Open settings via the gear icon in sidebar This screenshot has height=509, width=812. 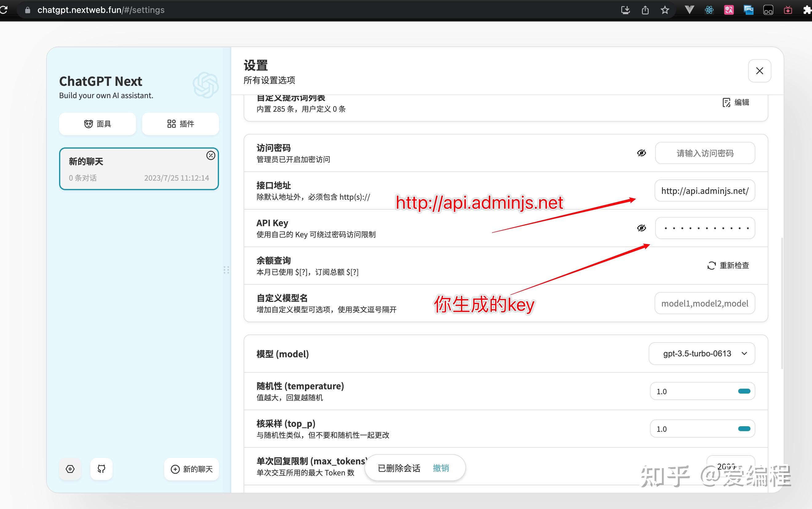pyautogui.click(x=70, y=469)
